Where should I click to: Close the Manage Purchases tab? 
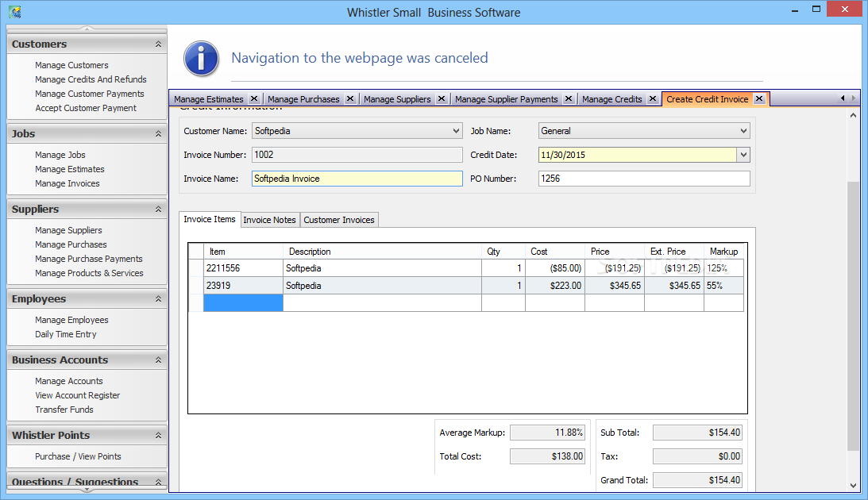tap(350, 98)
